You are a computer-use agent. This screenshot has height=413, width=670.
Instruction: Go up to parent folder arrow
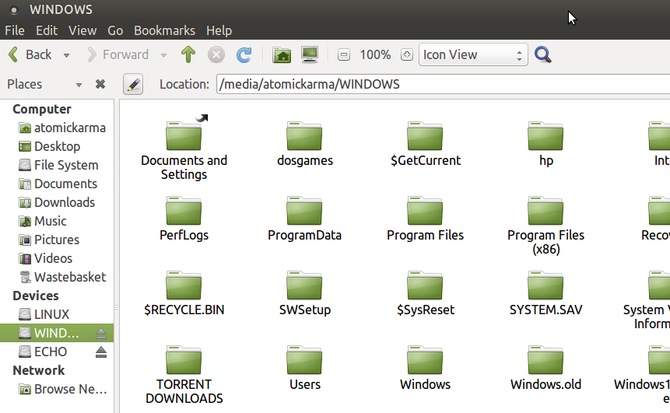[x=188, y=55]
